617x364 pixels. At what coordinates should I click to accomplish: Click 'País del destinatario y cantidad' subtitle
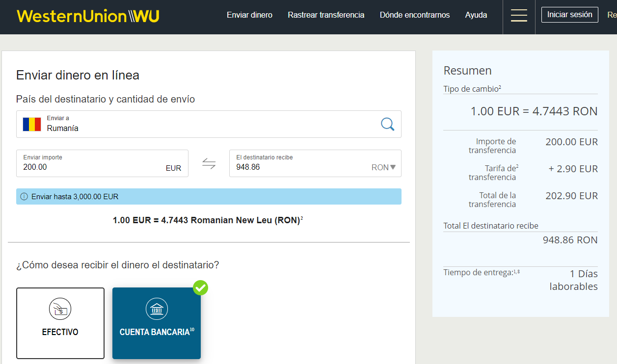pyautogui.click(x=106, y=99)
